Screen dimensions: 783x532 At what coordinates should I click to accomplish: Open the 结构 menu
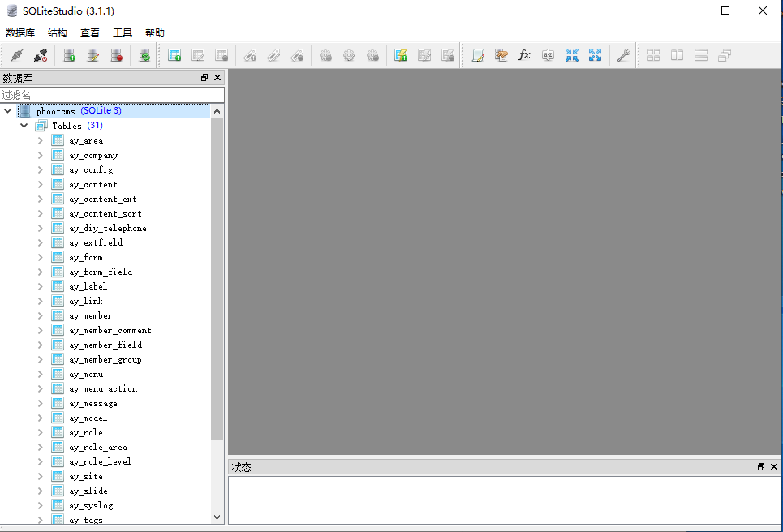coord(58,33)
